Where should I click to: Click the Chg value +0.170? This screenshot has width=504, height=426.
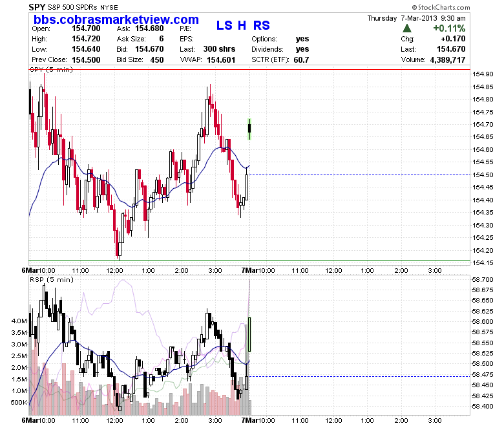pyautogui.click(x=453, y=39)
